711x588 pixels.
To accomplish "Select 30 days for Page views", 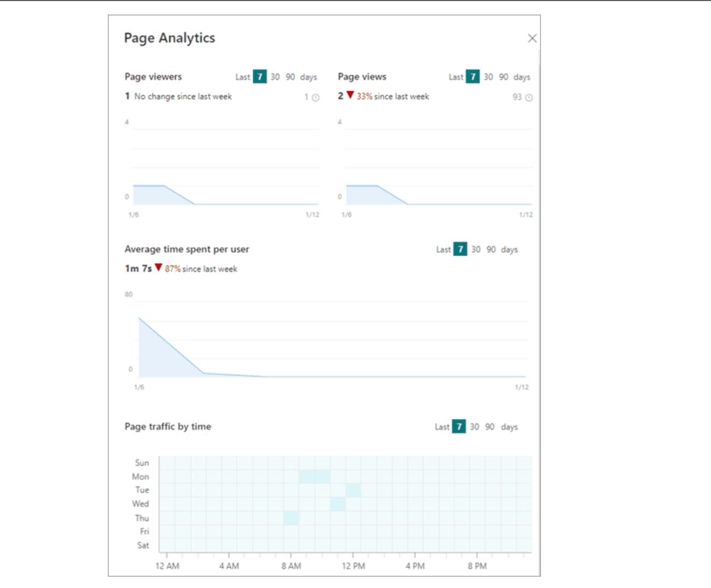I will 488,77.
